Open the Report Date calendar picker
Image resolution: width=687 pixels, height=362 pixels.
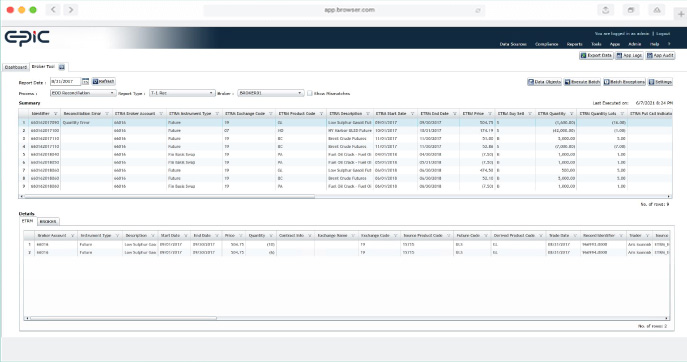click(85, 82)
